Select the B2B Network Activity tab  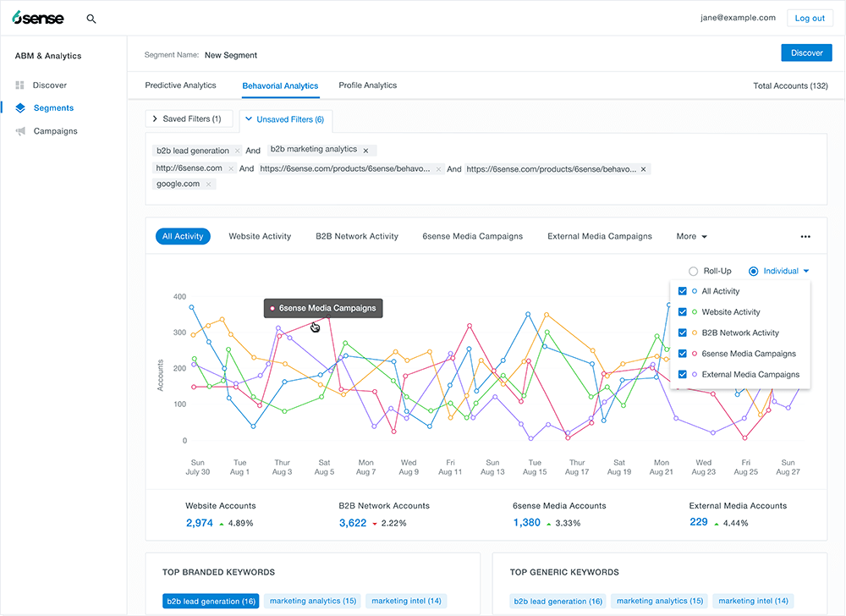pos(357,236)
